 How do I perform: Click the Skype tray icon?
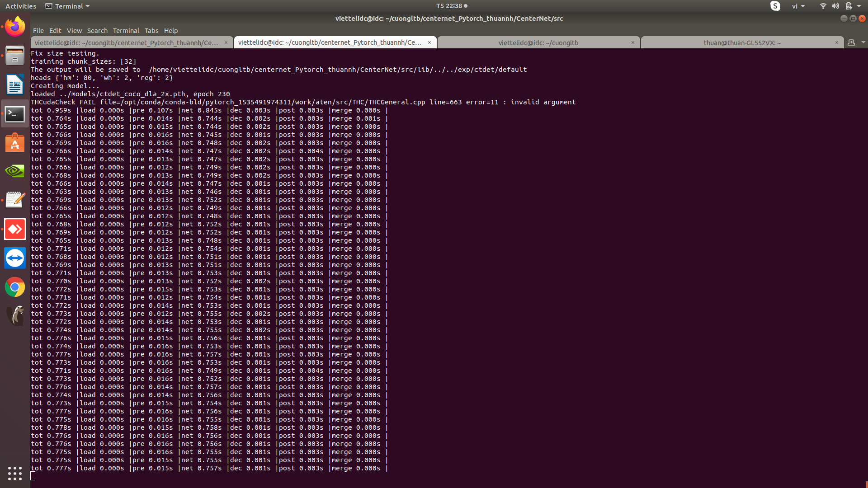click(775, 6)
